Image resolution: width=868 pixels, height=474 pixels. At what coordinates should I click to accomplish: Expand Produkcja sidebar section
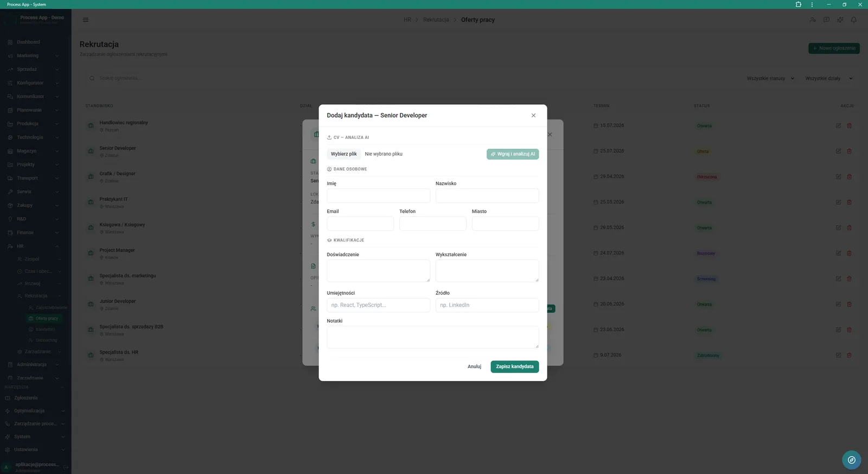point(33,124)
